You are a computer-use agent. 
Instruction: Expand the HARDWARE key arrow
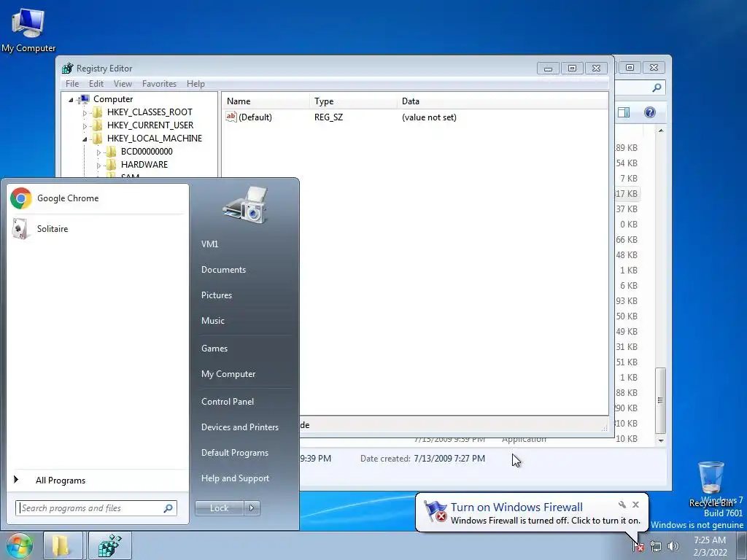tap(98, 166)
